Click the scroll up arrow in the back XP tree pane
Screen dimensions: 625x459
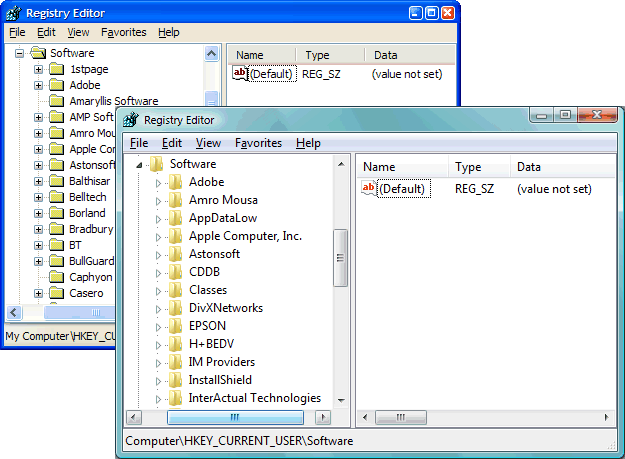click(212, 53)
